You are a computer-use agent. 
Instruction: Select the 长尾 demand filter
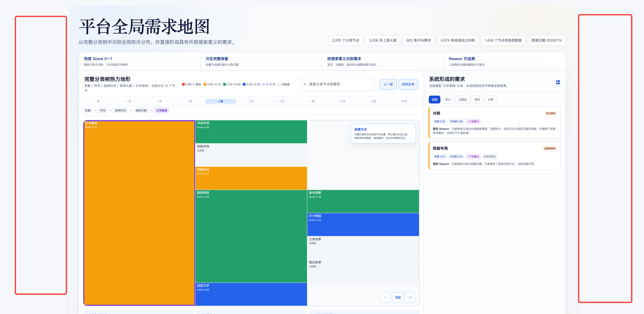[x=491, y=99]
